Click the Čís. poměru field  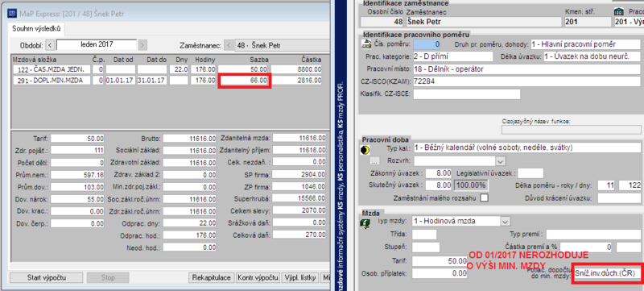(x=427, y=44)
